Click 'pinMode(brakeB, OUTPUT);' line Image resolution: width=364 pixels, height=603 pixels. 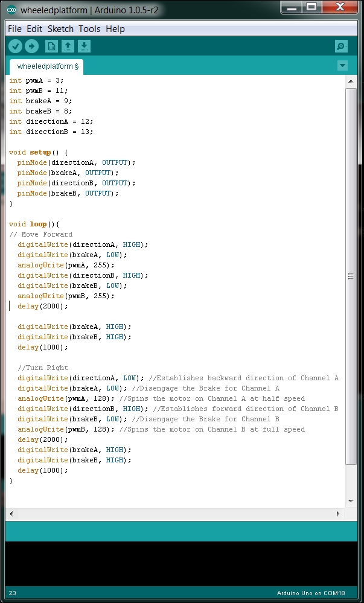coord(68,193)
